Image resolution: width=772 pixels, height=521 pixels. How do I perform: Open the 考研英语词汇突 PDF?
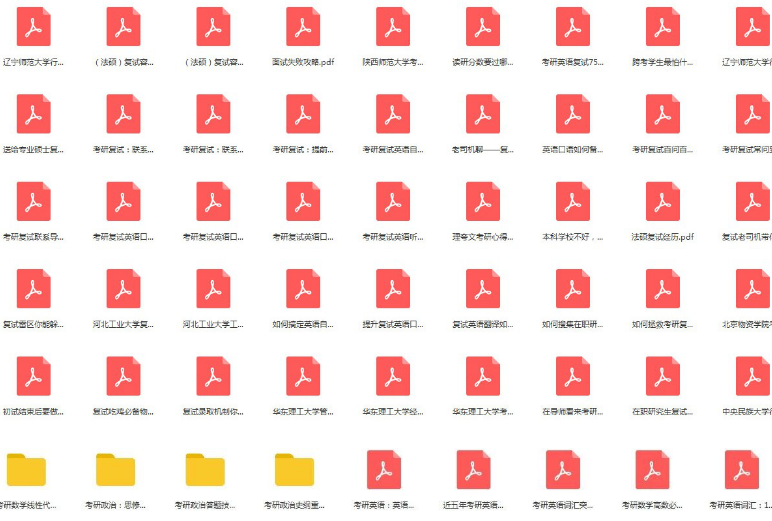click(564, 469)
